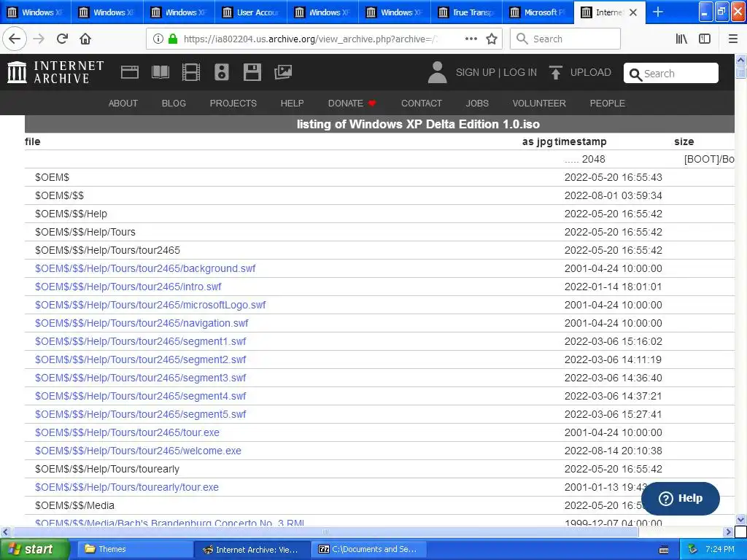Click the horizontal scrollbar thumb
The width and height of the screenshot is (747, 560).
click(325, 532)
